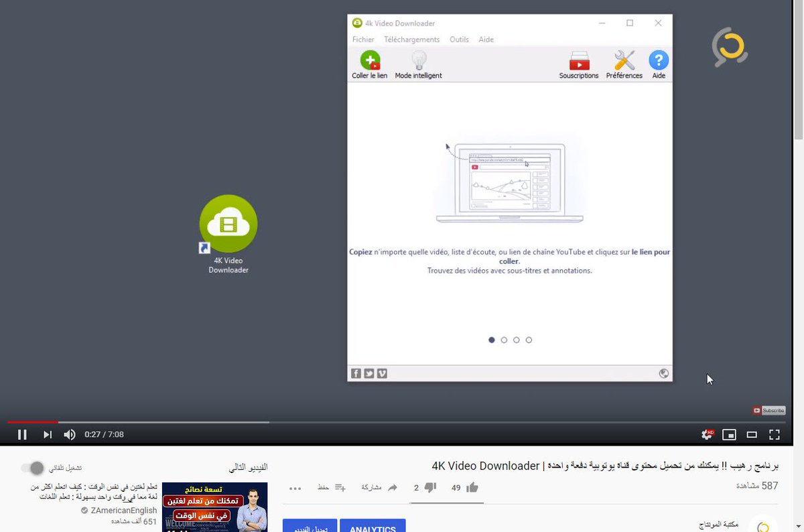This screenshot has width=804, height=532.
Task: Open the Téléchargements menu
Action: (x=412, y=40)
